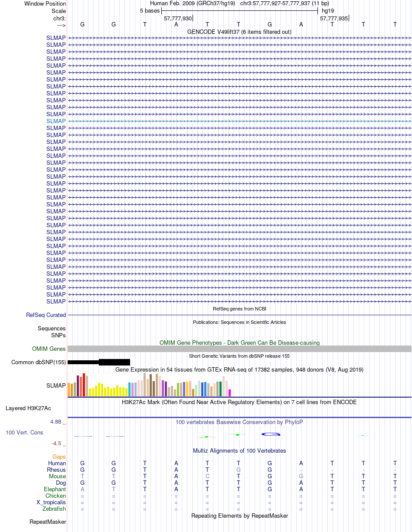Click the 4.88 upper scale value
The width and height of the screenshot is (412, 532).
point(56,421)
